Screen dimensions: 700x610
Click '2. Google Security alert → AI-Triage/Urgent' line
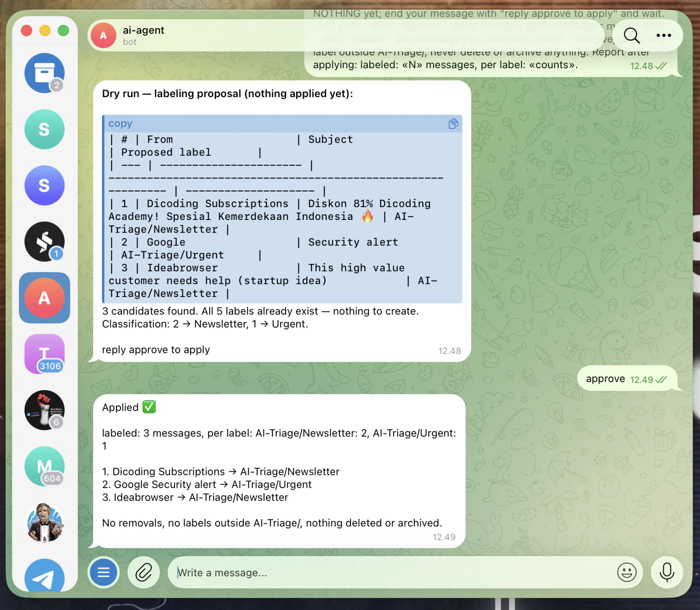click(x=206, y=485)
